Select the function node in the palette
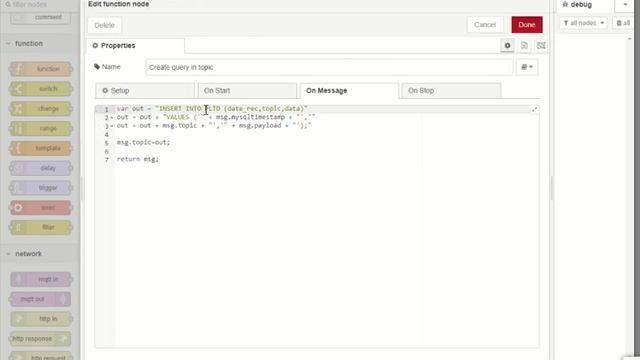 [x=41, y=69]
